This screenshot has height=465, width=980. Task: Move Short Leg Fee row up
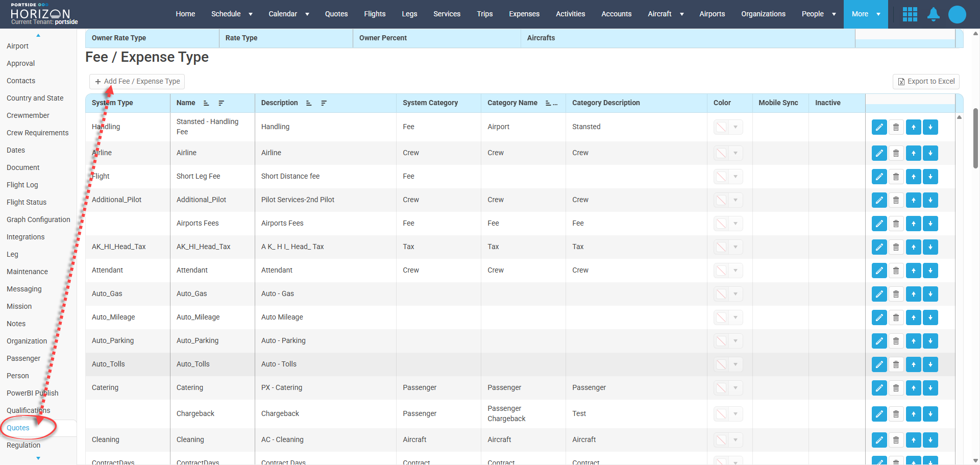(913, 177)
